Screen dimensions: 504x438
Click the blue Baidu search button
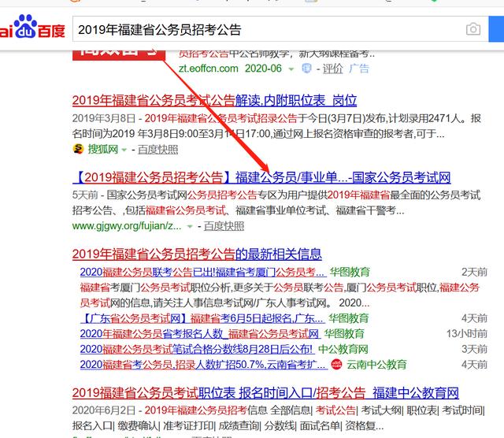tap(496, 29)
